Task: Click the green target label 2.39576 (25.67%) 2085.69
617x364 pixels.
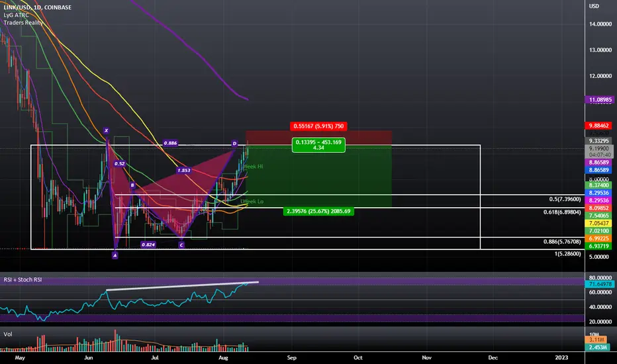Action: [x=318, y=211]
